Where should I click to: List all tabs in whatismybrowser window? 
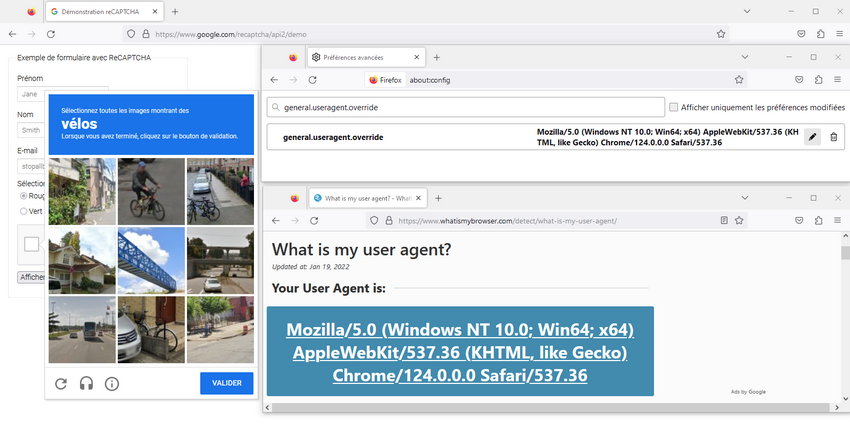[x=745, y=198]
